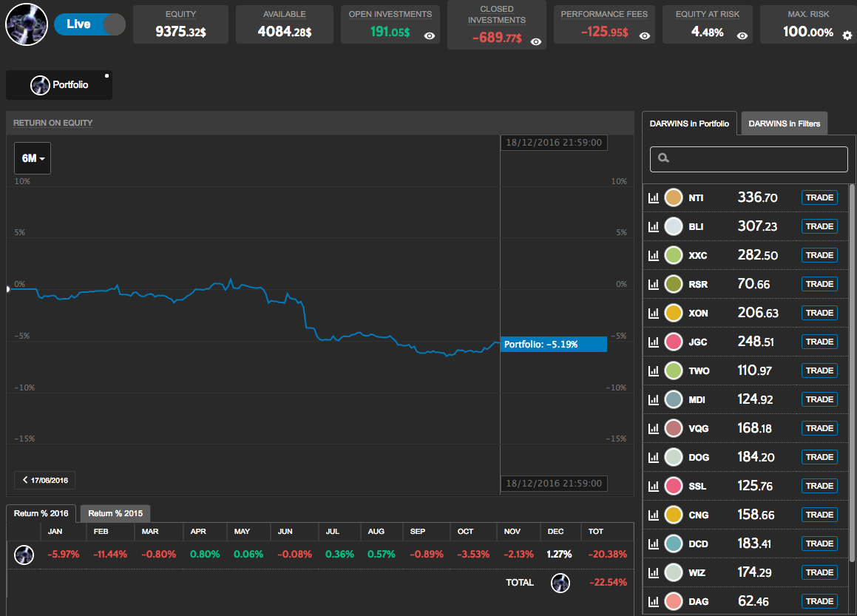The height and width of the screenshot is (616, 857).
Task: Open the 6M time range dropdown
Action: (x=33, y=158)
